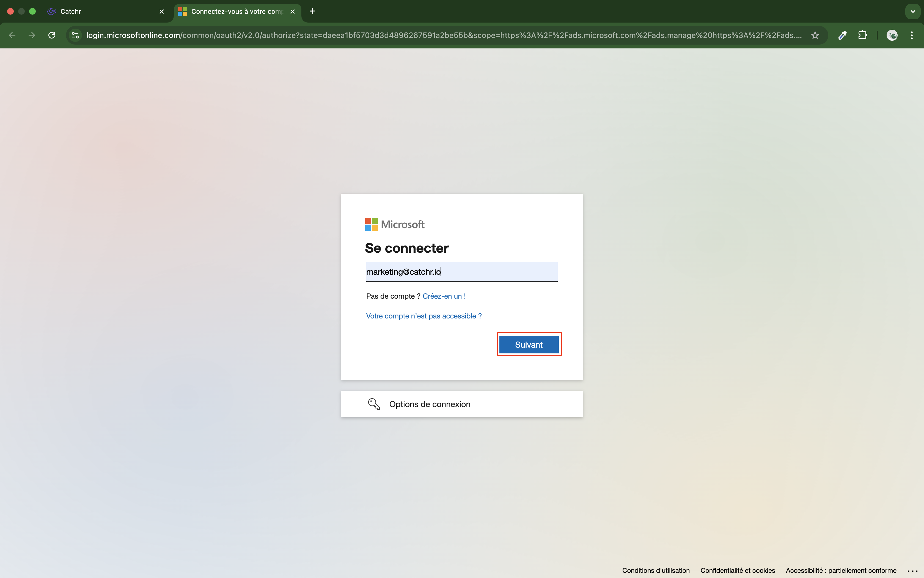Viewport: 924px width, 578px height.
Task: Open Confidentialité et cookies link
Action: [738, 570]
